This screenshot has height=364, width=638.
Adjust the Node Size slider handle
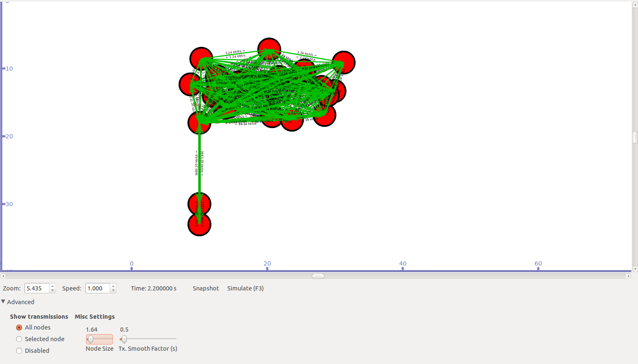(x=91, y=339)
